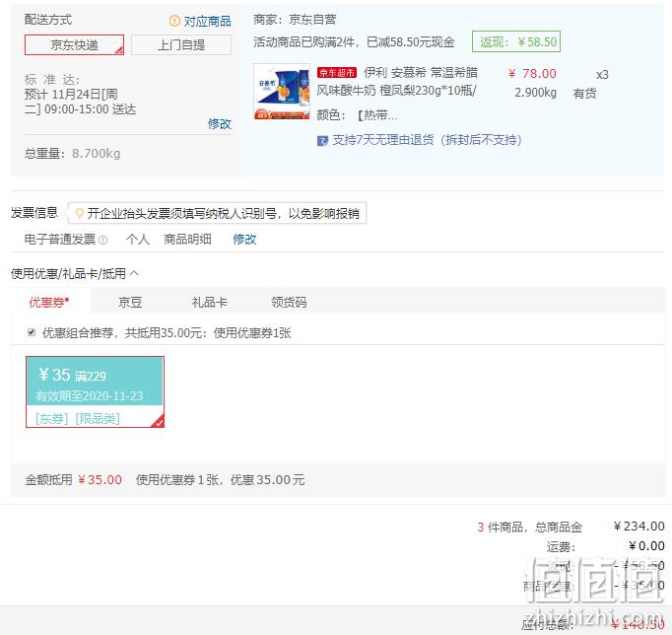Click 金额抵用 ¥35.00 amount
672x635 pixels.
pyautogui.click(x=101, y=480)
